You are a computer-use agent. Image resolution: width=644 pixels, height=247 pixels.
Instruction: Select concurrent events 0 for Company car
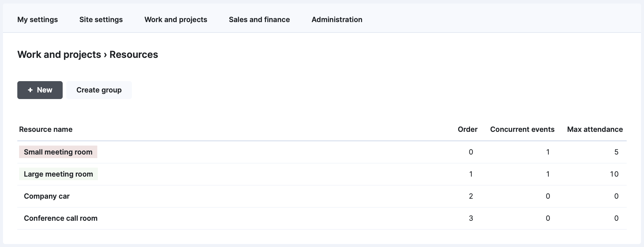click(548, 196)
